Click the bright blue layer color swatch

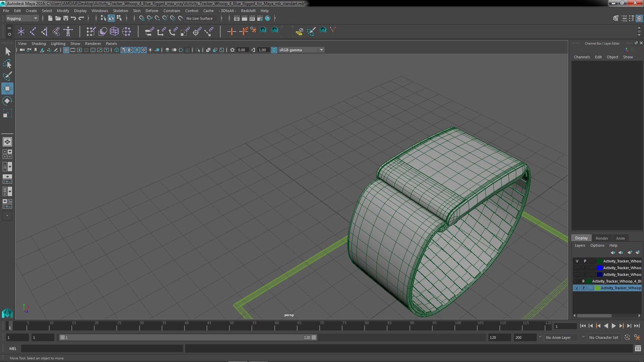pos(599,268)
